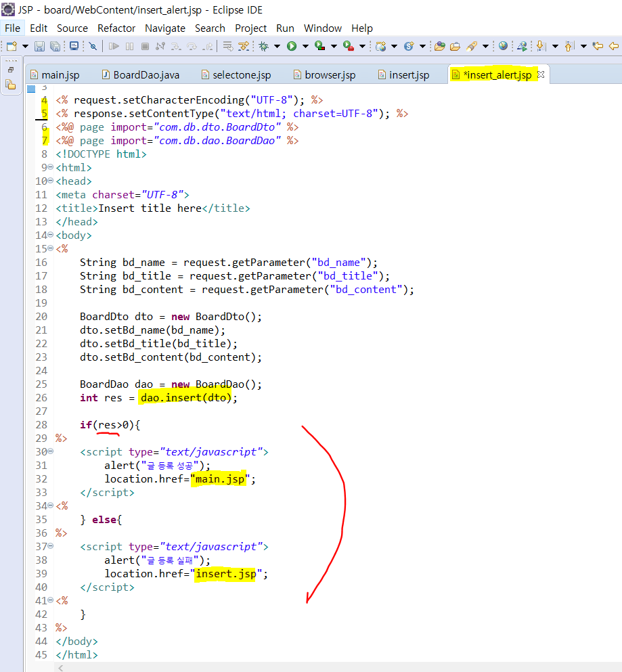Toggle Use Step Filters icon
This screenshot has height=672, width=622.
pos(244,46)
